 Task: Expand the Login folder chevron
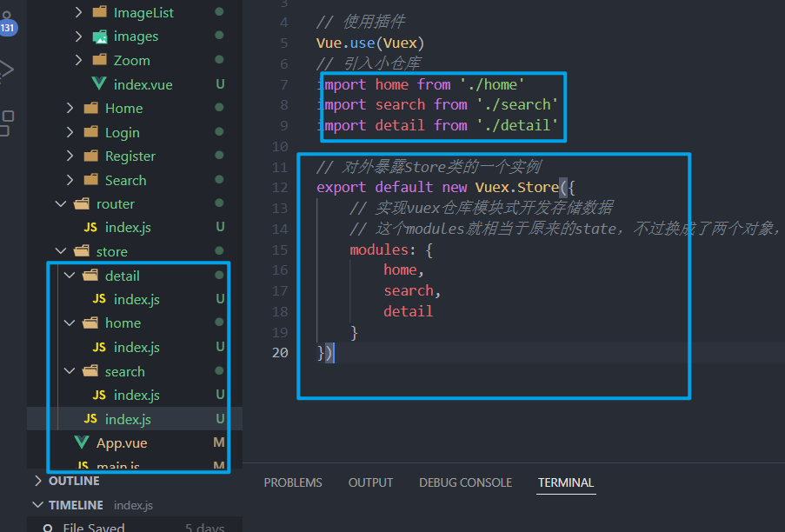click(x=70, y=132)
